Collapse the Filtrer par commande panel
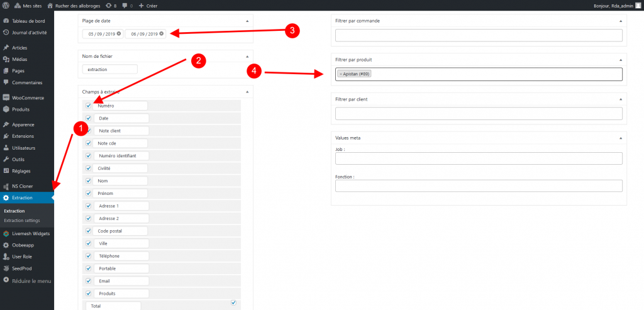This screenshot has width=644, height=310. click(x=621, y=21)
